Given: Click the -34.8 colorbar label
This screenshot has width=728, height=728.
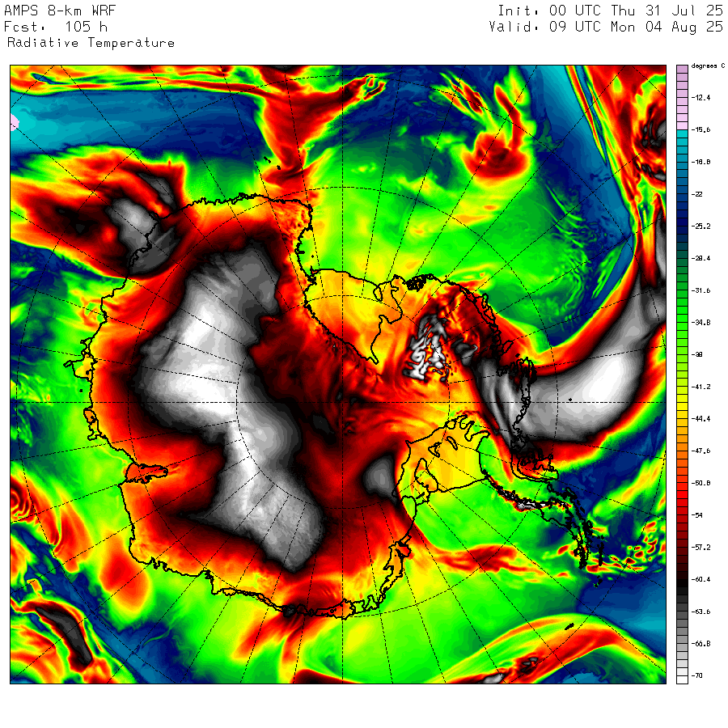Looking at the screenshot, I should coord(700,322).
